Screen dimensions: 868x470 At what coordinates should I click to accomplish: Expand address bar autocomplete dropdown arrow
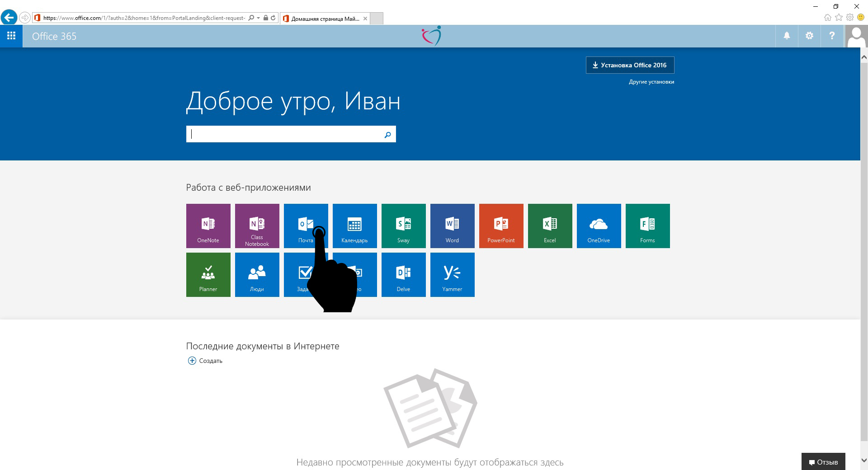click(x=258, y=18)
